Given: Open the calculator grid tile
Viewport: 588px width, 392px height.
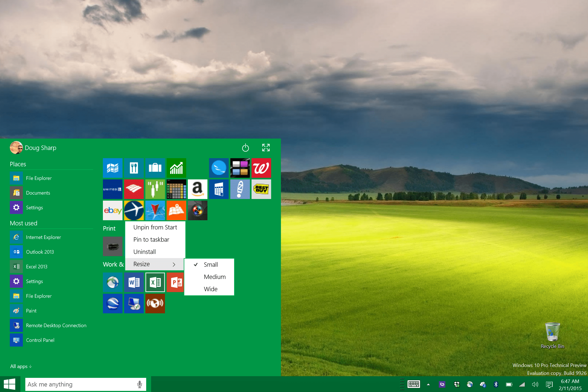Looking at the screenshot, I should [176, 189].
